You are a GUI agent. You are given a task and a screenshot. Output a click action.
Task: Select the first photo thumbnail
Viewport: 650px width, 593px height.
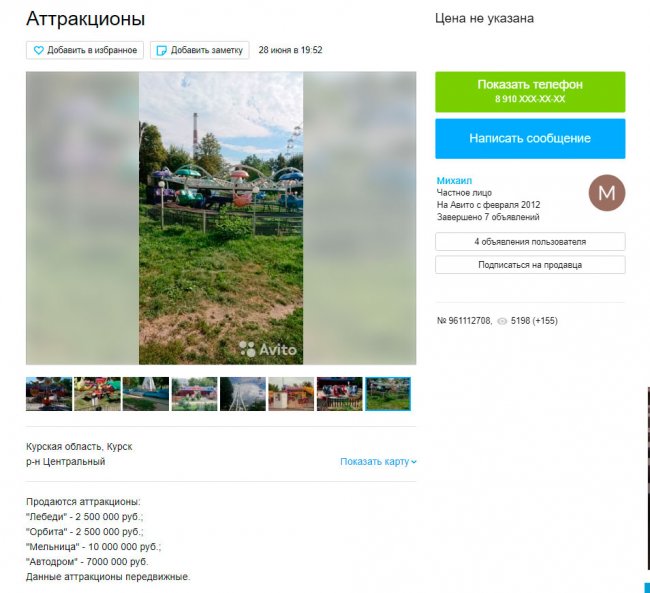[49, 394]
